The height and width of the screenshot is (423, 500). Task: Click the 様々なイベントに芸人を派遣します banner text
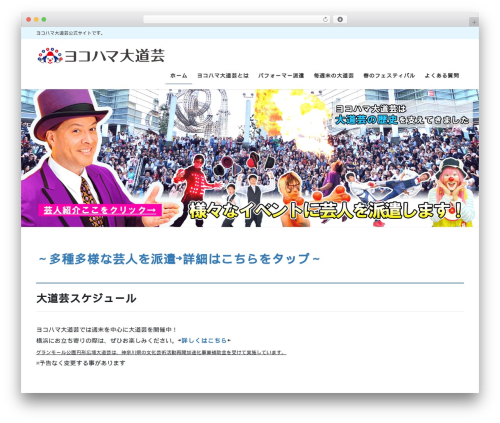click(x=326, y=211)
